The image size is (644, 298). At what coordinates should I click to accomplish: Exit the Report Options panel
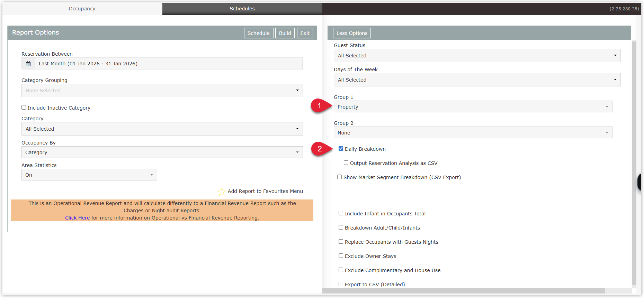point(305,33)
